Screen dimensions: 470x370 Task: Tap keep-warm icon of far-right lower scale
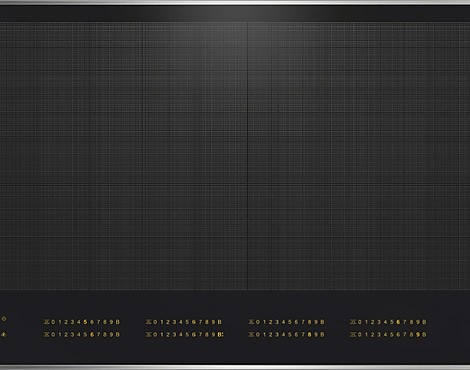(353, 334)
